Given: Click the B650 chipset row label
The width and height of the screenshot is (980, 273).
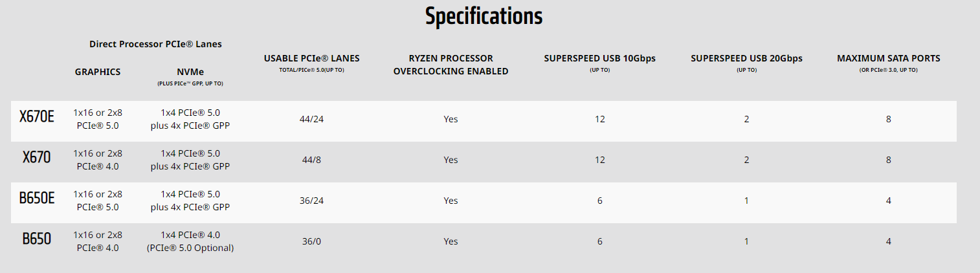Looking at the screenshot, I should point(37,239).
